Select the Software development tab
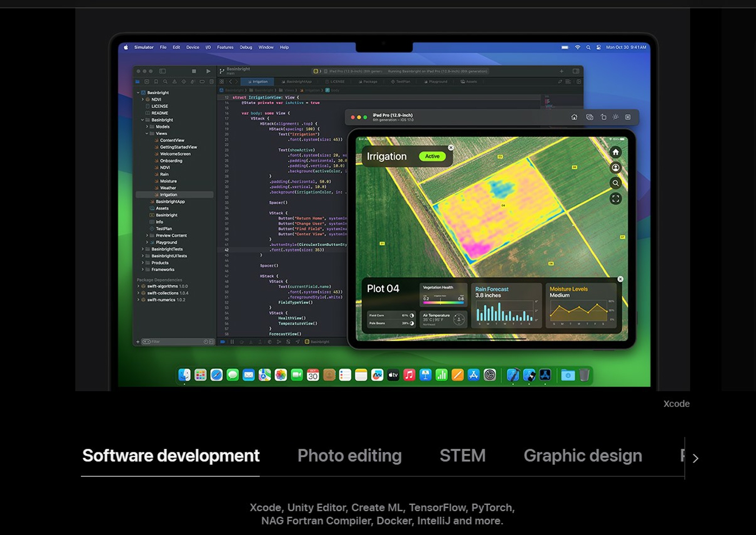Screen dimensions: 756x535 pyautogui.click(x=171, y=456)
